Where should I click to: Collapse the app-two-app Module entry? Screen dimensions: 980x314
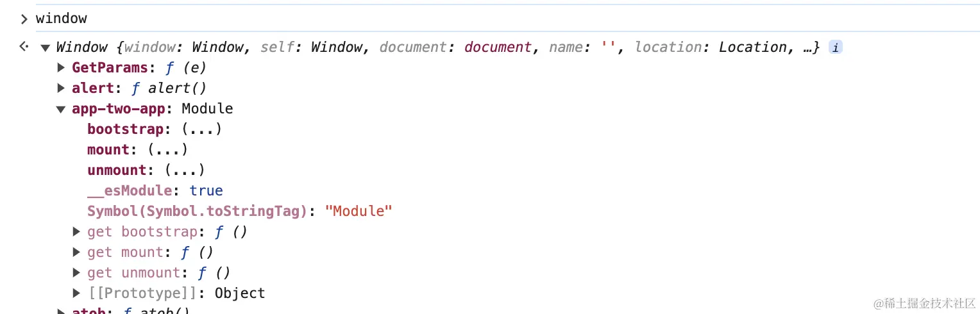coord(61,109)
